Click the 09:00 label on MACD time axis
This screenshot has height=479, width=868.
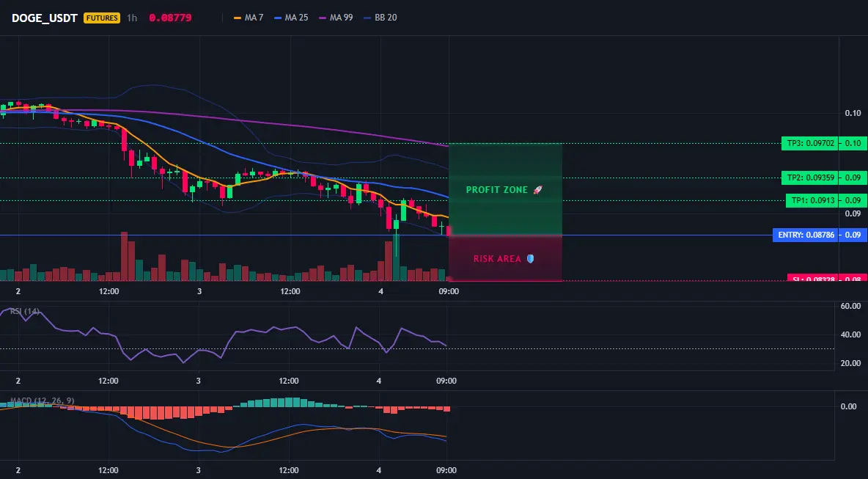(446, 471)
